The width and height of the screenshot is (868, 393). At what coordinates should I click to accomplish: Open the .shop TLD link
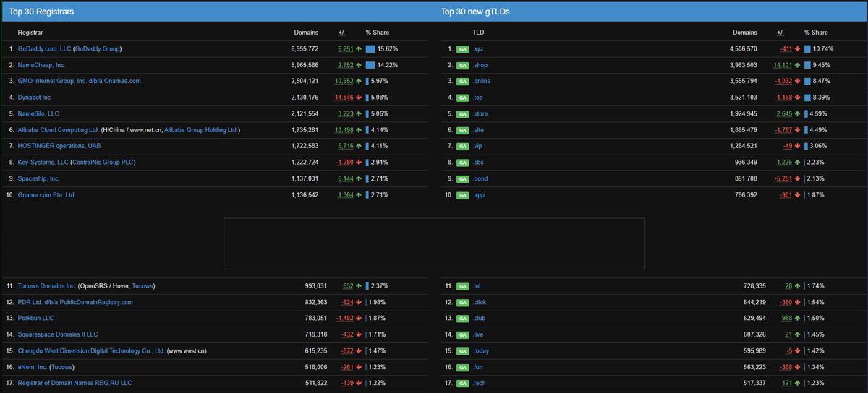pyautogui.click(x=480, y=65)
